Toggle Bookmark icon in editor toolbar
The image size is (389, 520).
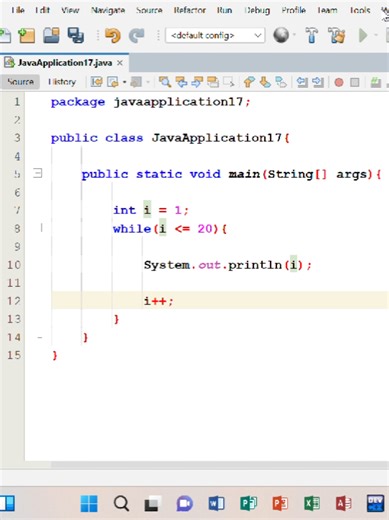pyautogui.click(x=281, y=82)
